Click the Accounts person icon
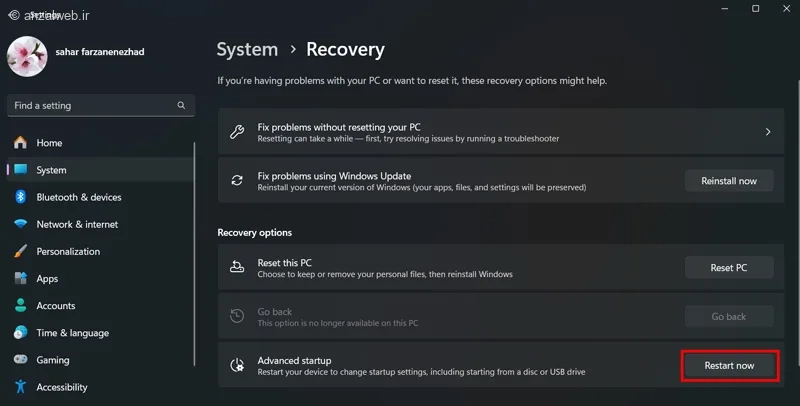 [x=20, y=306]
